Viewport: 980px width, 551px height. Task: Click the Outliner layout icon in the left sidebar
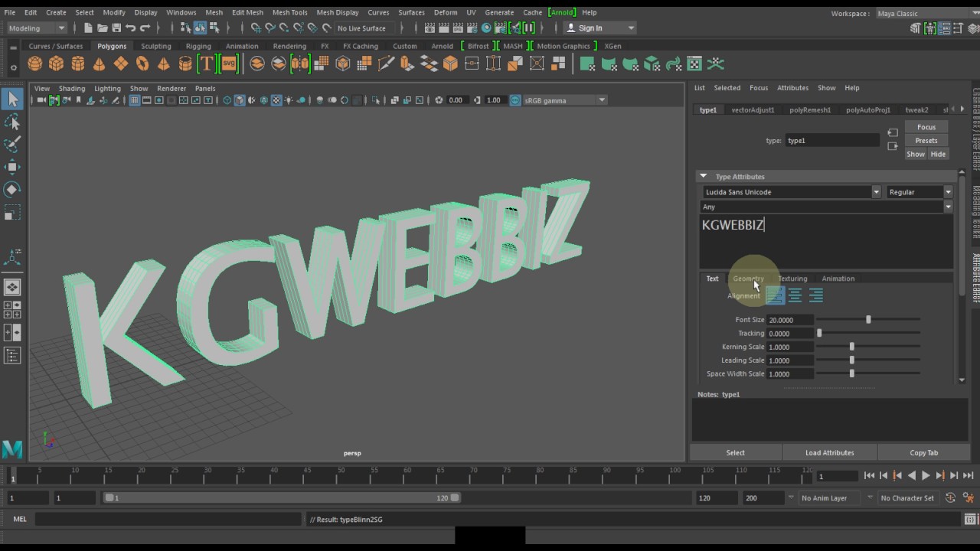point(12,356)
